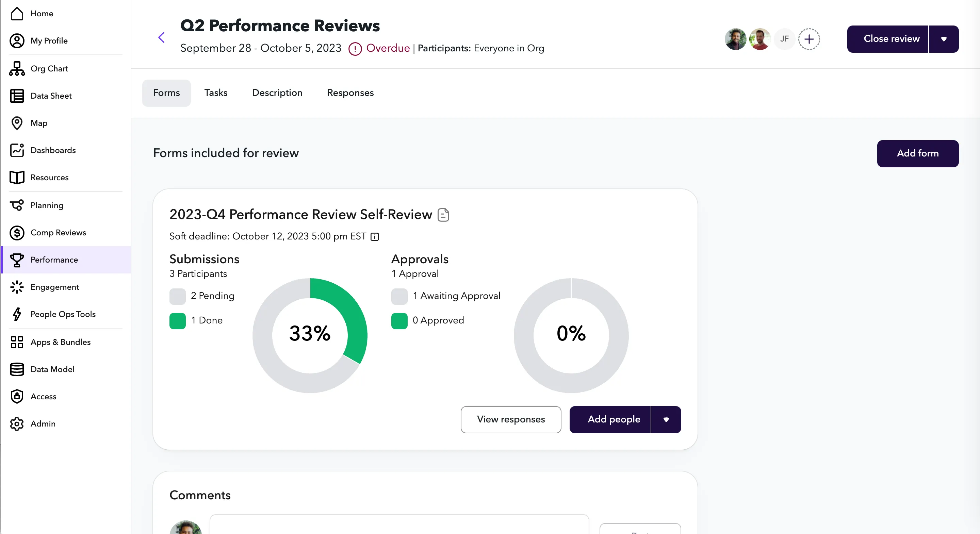Click the 33% submissions donut chart

coord(310,335)
